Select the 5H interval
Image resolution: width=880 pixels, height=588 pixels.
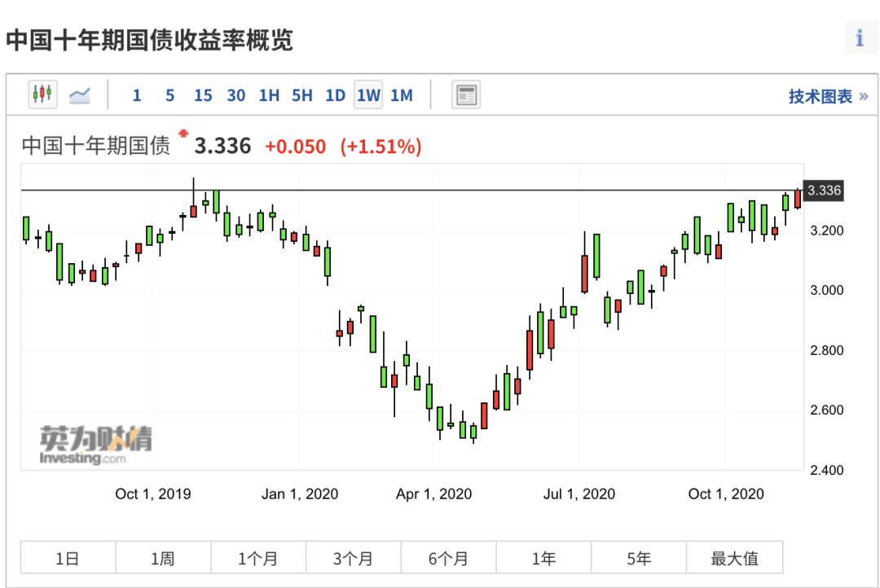[302, 95]
